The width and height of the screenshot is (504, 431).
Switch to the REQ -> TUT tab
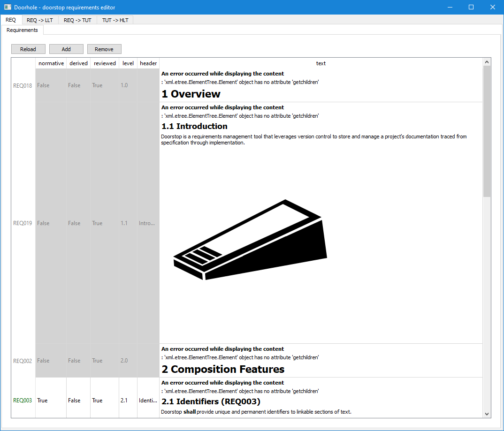pyautogui.click(x=77, y=20)
